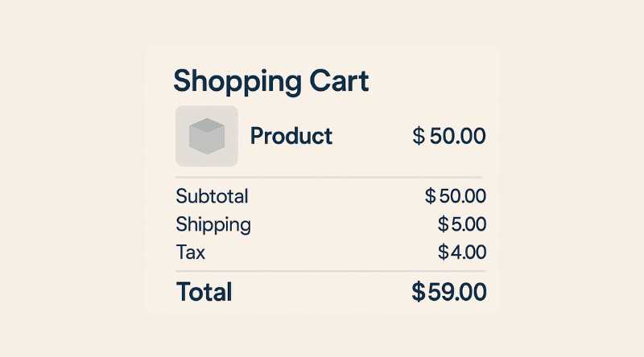Select the Tax amount $4.00
The height and width of the screenshot is (357, 644).
[462, 252]
